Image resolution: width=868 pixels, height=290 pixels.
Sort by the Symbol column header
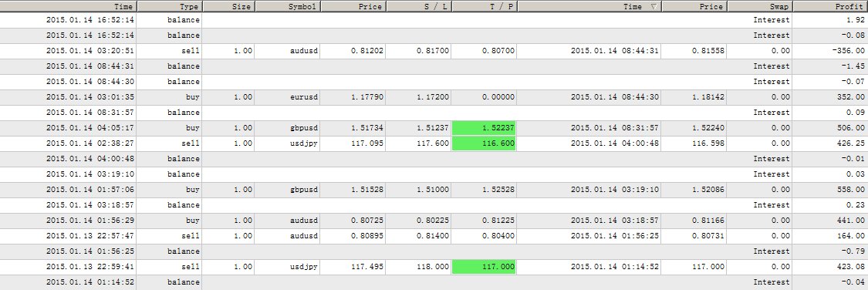point(288,7)
